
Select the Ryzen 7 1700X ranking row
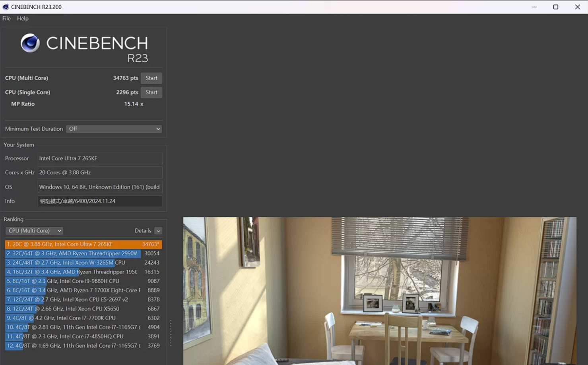tap(83, 290)
